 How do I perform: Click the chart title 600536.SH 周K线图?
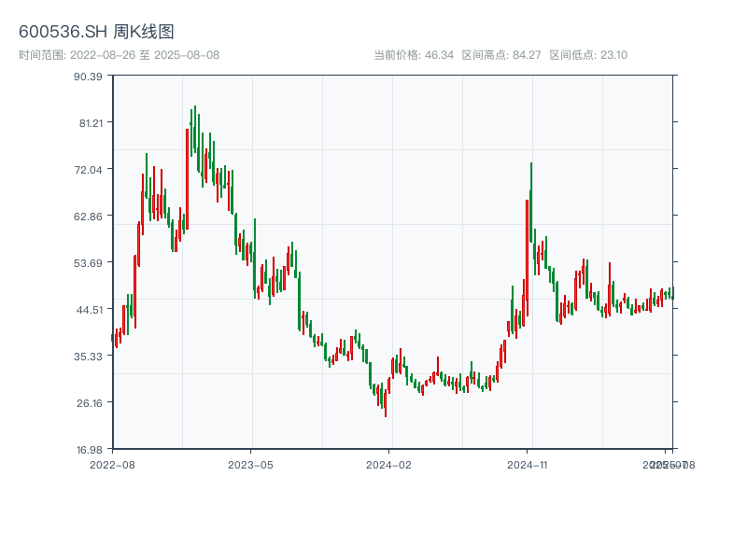pos(96,32)
